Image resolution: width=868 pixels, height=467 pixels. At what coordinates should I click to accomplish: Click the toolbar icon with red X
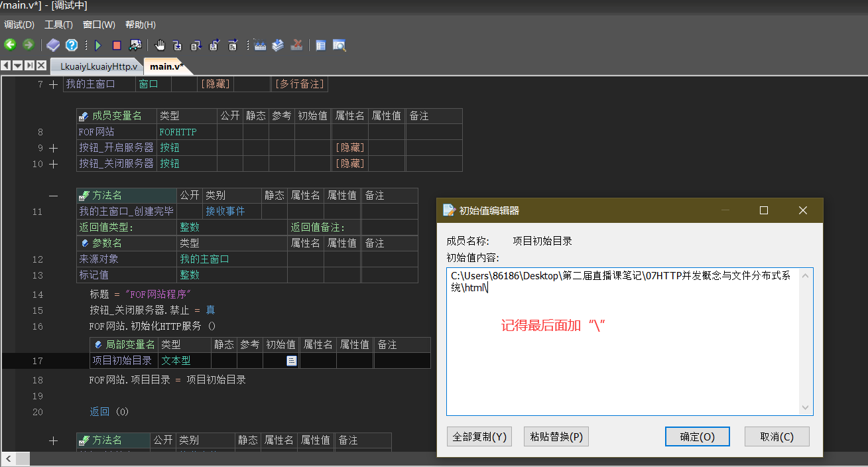pos(297,45)
